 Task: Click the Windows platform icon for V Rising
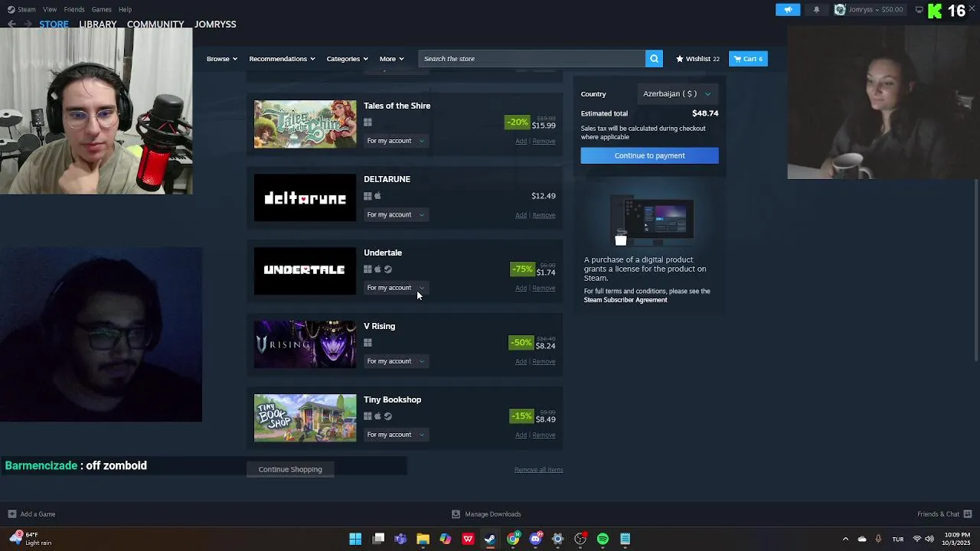pos(367,343)
